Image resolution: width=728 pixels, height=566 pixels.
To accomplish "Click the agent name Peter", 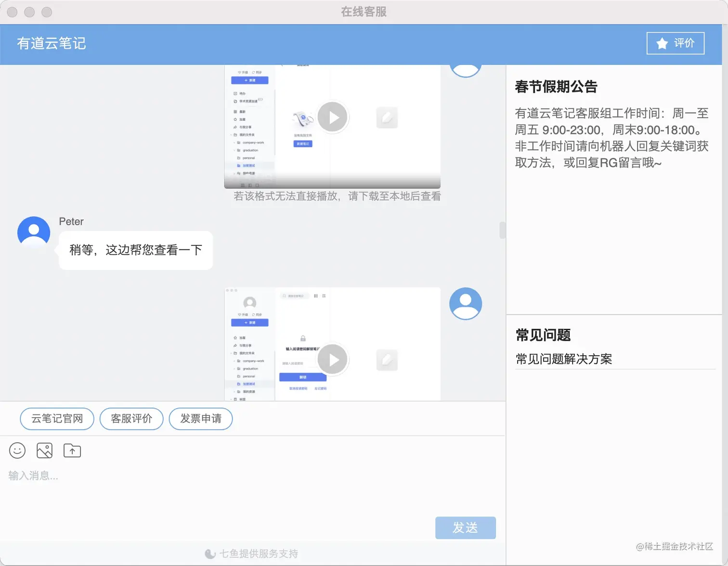I will pyautogui.click(x=71, y=221).
